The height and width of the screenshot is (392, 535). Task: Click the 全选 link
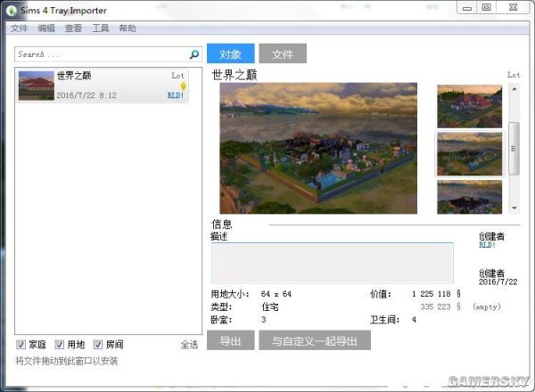click(x=189, y=345)
